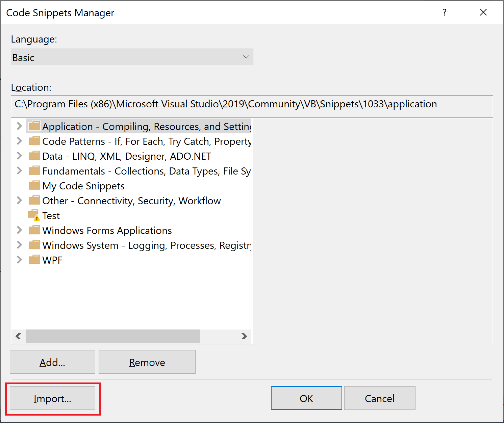Click the Fundamentals folder icon

pyautogui.click(x=34, y=170)
